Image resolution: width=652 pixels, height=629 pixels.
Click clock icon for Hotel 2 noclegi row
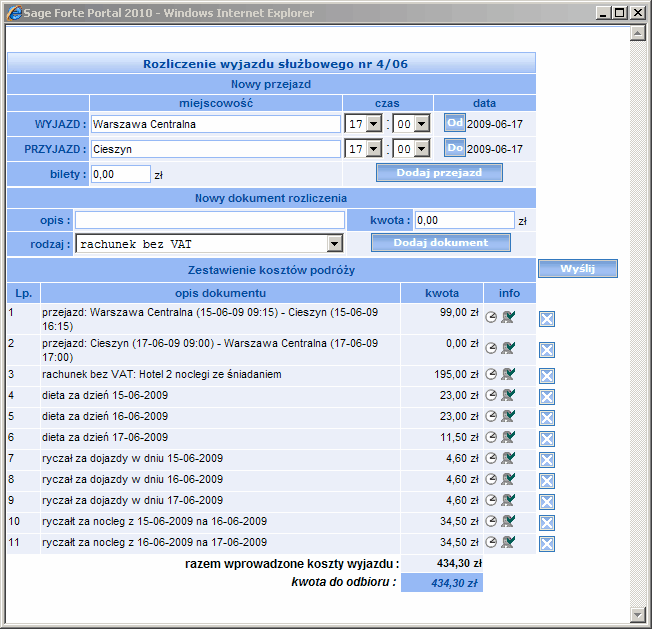[x=491, y=375]
